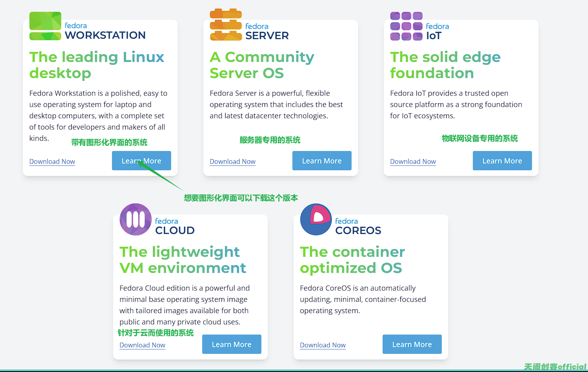This screenshot has width=588, height=372.
Task: Click heading 'The lightweight VM environment'
Action: coord(183,260)
